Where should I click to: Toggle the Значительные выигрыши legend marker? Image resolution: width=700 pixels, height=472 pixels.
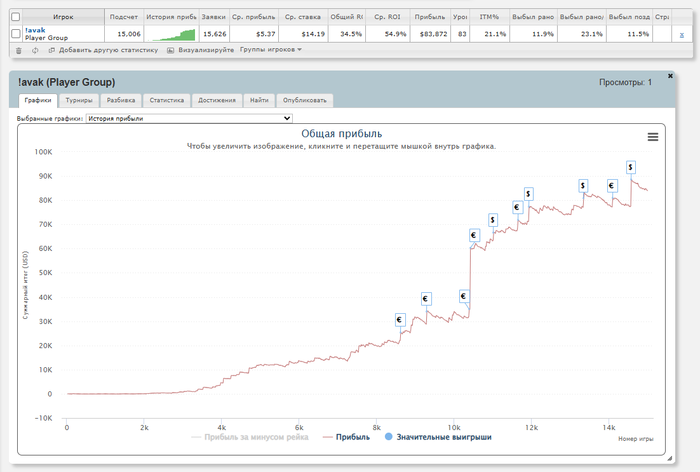(389, 436)
